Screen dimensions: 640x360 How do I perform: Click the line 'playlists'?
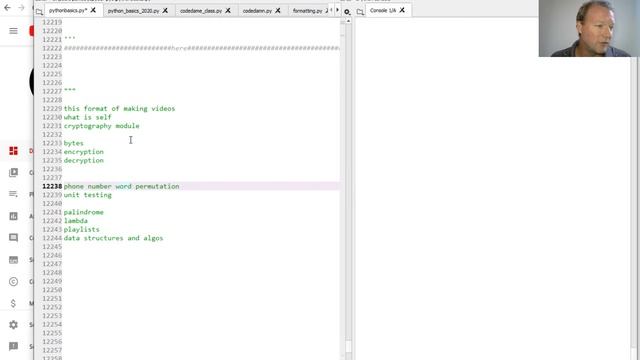81,229
